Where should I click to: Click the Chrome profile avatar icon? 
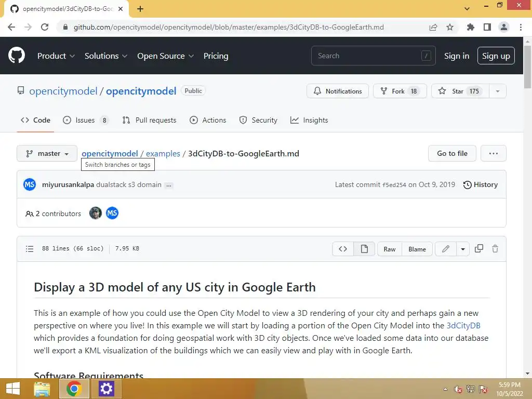pos(504,27)
